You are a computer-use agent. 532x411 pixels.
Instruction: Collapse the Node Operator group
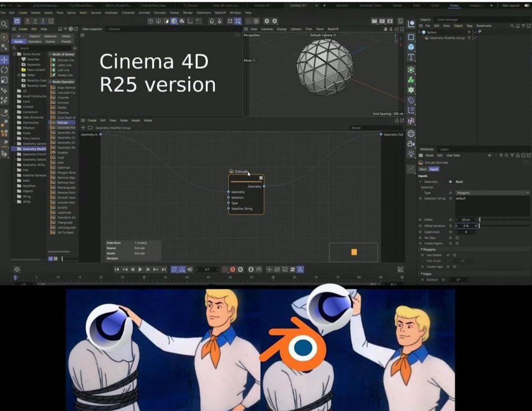click(x=50, y=82)
